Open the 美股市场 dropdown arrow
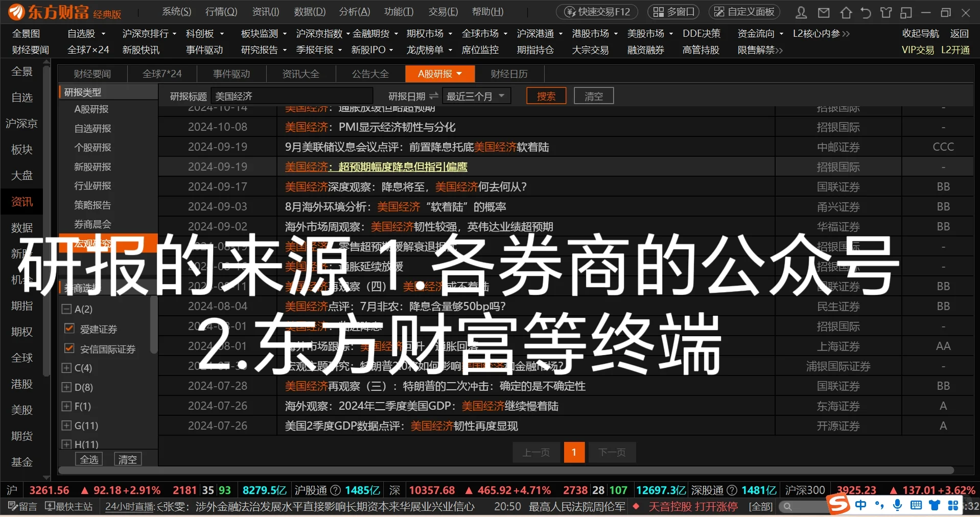The width and height of the screenshot is (980, 517). coord(670,34)
